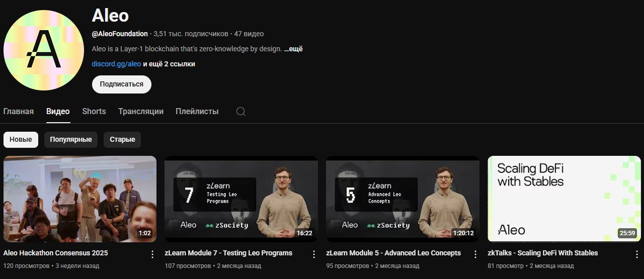Open the channel search magnifier icon
This screenshot has width=644, height=279.
tap(241, 112)
